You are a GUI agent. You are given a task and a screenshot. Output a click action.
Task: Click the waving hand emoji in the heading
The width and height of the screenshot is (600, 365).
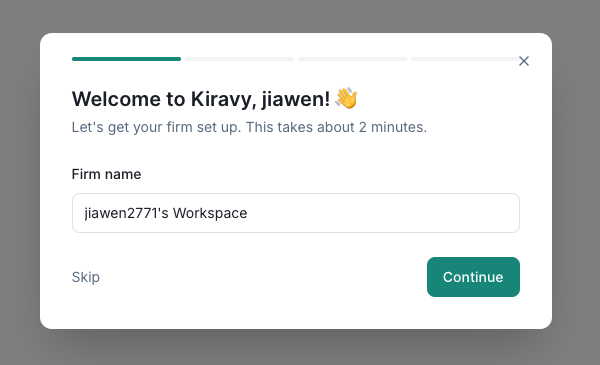point(346,98)
